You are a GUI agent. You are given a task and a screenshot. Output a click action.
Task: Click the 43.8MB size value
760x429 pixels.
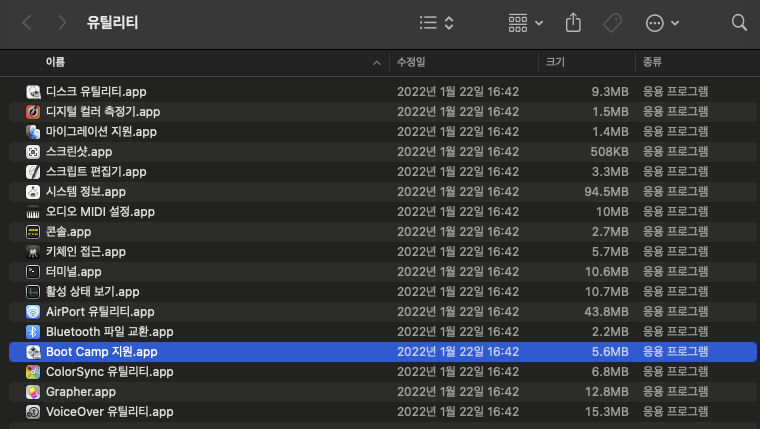[x=606, y=312]
